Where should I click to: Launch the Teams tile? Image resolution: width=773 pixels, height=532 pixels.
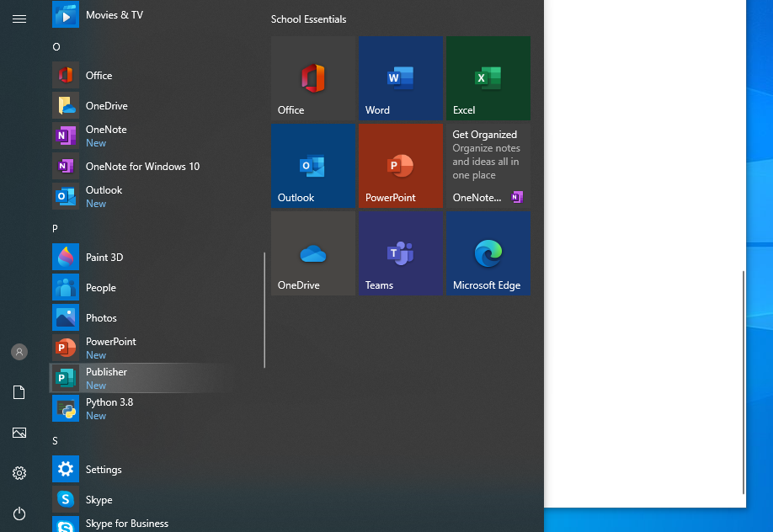(401, 253)
